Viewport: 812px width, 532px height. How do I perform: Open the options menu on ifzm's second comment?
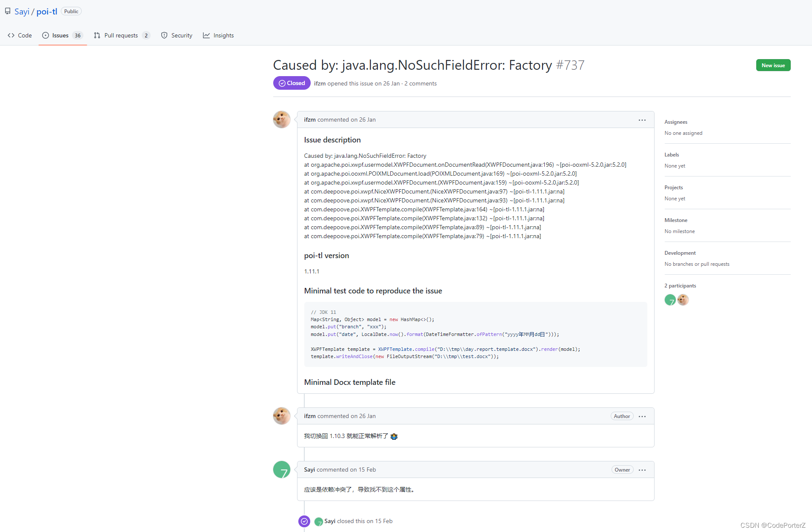tap(642, 416)
